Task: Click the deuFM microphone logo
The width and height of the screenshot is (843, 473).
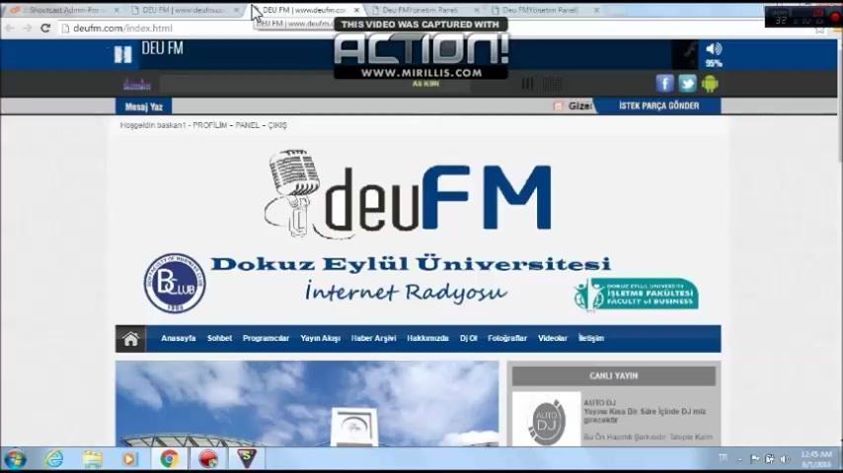Action: pyautogui.click(x=408, y=195)
